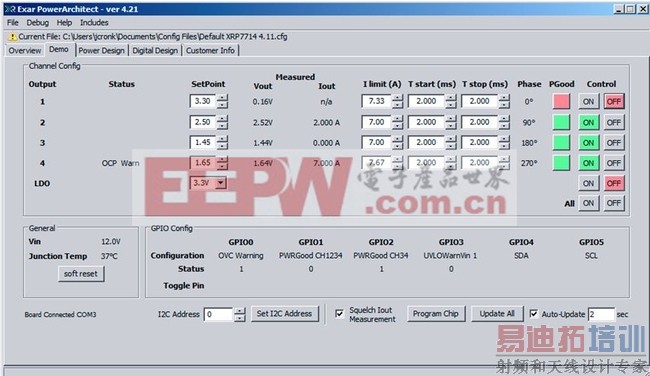Image resolution: width=650 pixels, height=376 pixels.
Task: Click the warning icon beside Current File
Action: pyautogui.click(x=12, y=37)
